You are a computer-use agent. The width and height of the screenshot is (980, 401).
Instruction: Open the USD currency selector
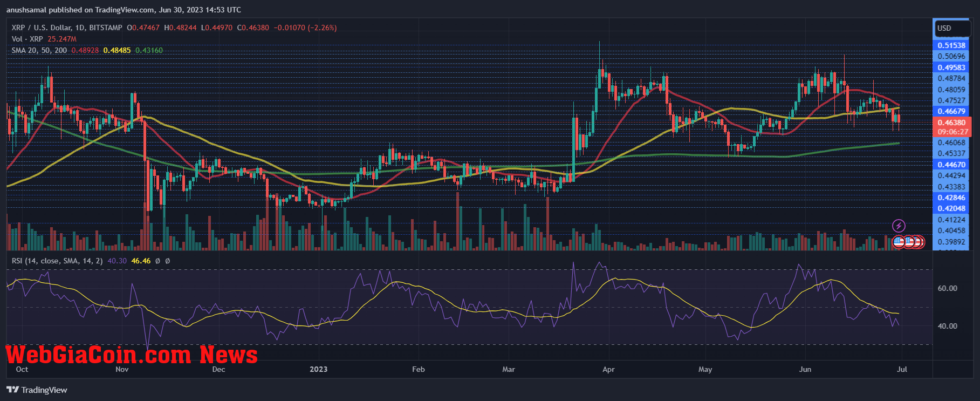[952, 28]
